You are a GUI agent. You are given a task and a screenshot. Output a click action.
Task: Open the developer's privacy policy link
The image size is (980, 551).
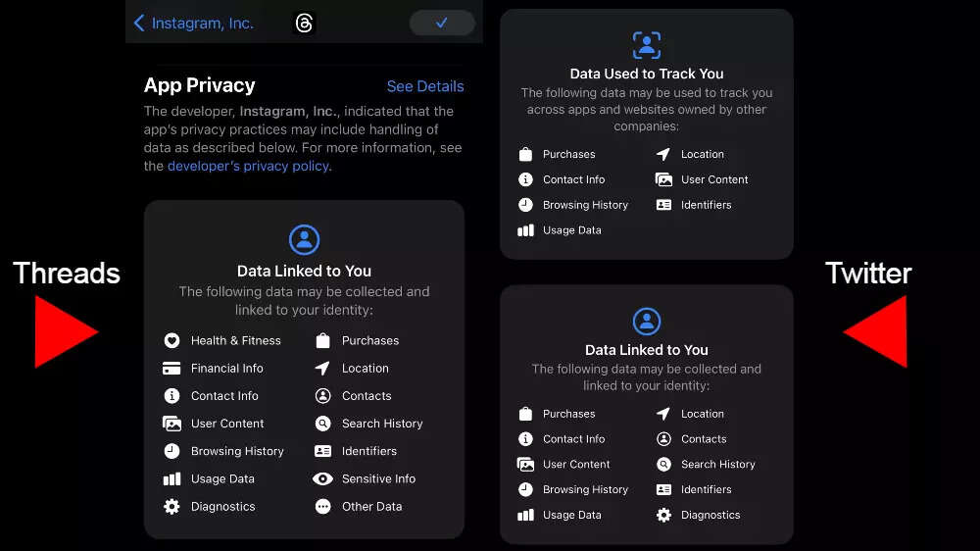point(248,166)
